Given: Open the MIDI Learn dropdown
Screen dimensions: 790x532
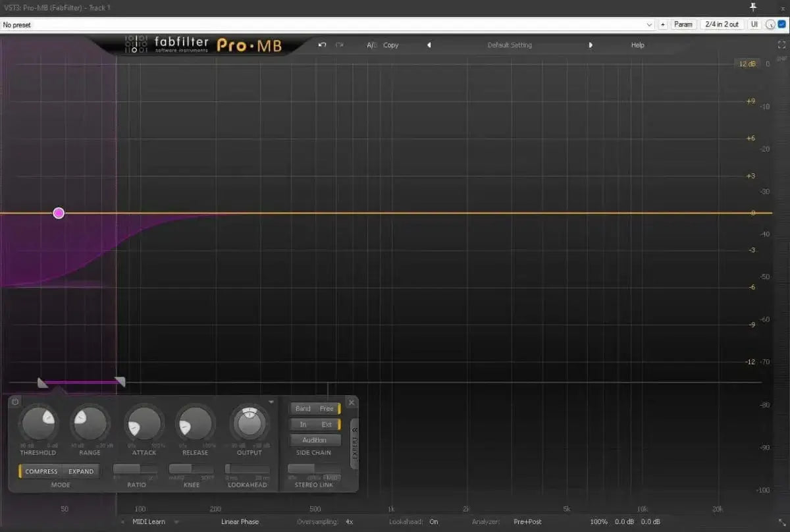Looking at the screenshot, I should tap(151, 521).
